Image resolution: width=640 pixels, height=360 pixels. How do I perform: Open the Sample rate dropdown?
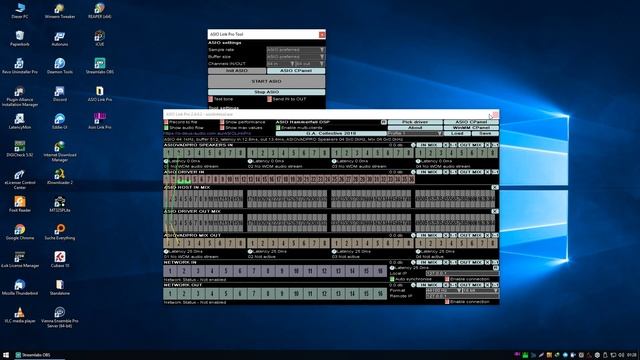click(296, 50)
